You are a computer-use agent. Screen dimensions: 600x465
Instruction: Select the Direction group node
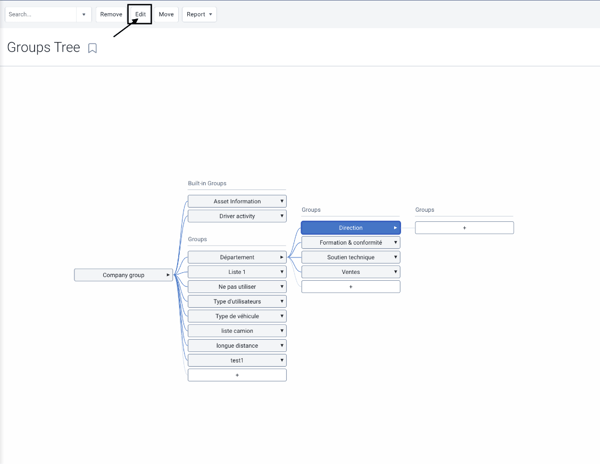(x=350, y=228)
